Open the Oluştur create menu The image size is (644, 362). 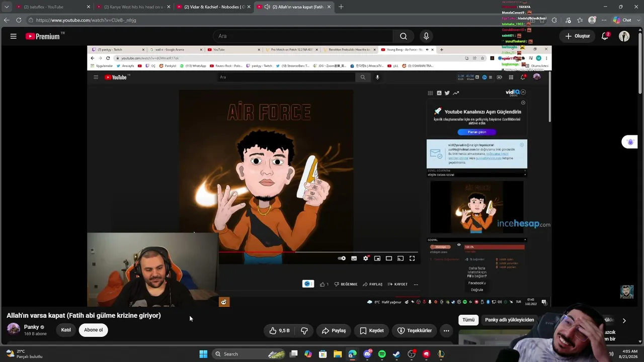pos(577,36)
